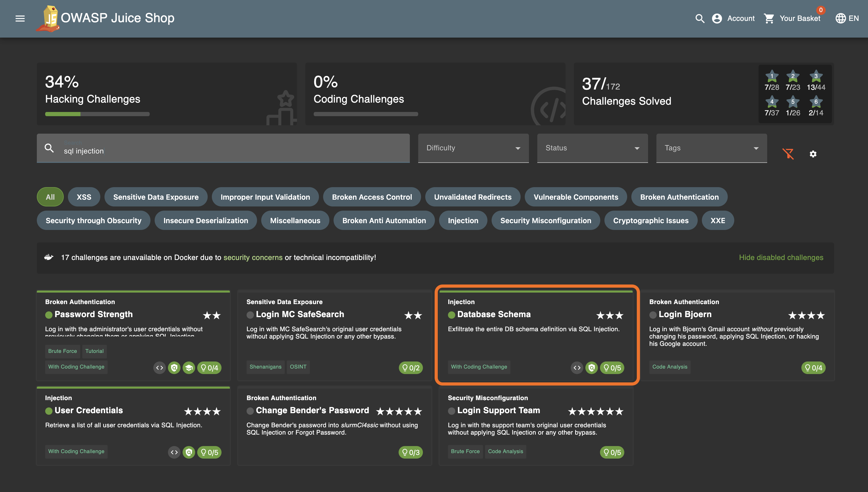Click the reset filters icon
This screenshot has height=492, width=868.
788,154
